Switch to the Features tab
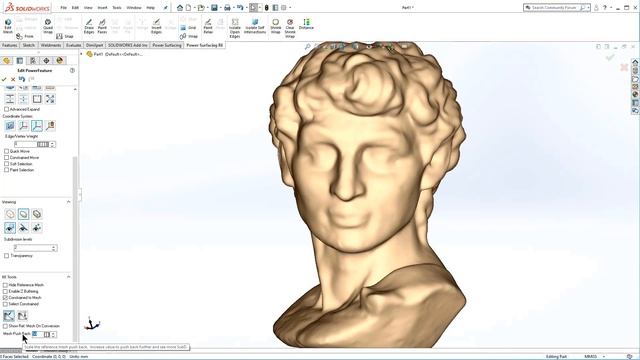This screenshot has width=640, height=360. click(9, 45)
